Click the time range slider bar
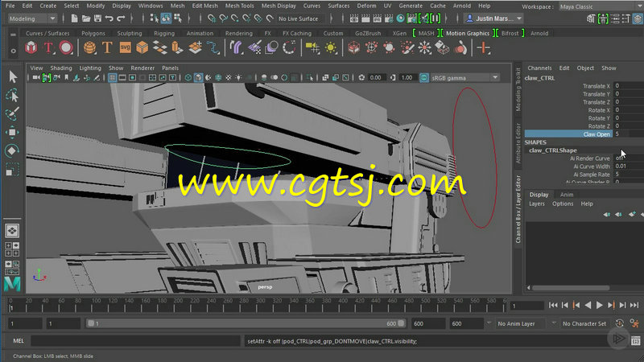This screenshot has height=362, width=644. coord(246,323)
